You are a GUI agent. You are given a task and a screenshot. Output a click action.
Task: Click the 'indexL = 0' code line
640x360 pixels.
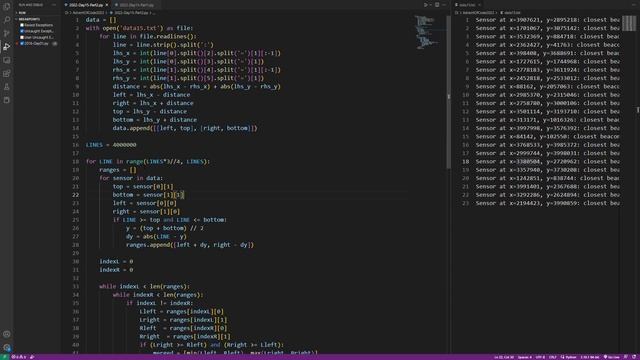(x=116, y=261)
